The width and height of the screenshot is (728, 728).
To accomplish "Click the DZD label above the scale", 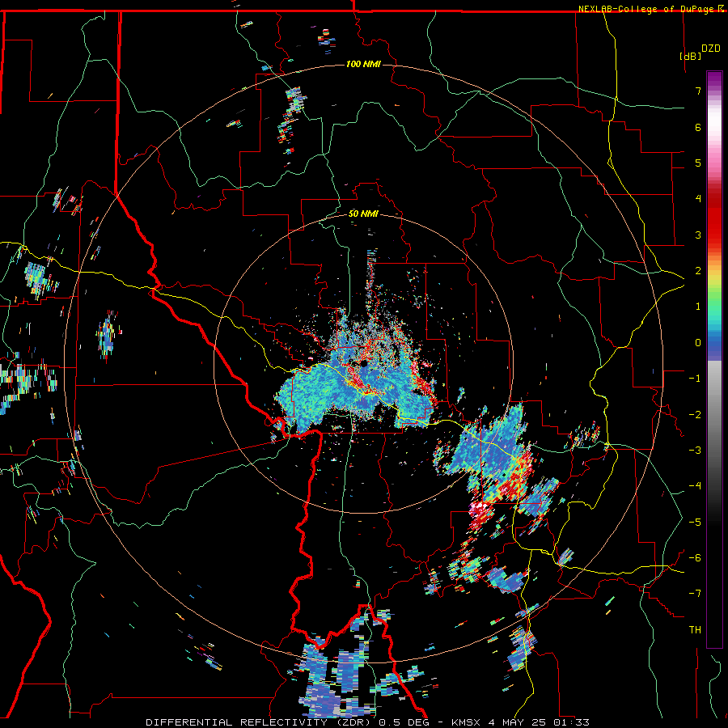I will pyautogui.click(x=711, y=49).
